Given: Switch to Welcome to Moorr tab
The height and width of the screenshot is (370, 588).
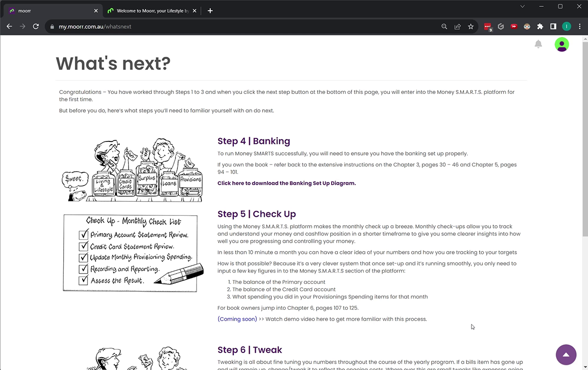Looking at the screenshot, I should click(151, 10).
